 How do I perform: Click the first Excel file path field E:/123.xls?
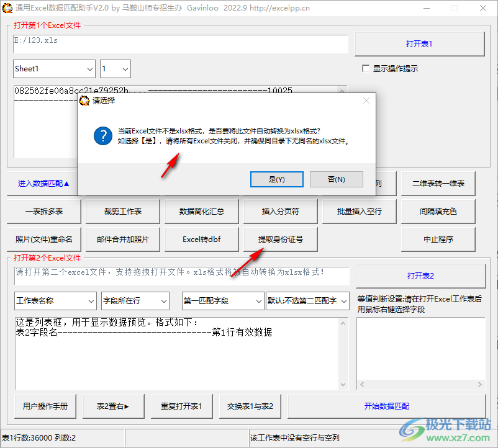pyautogui.click(x=181, y=44)
